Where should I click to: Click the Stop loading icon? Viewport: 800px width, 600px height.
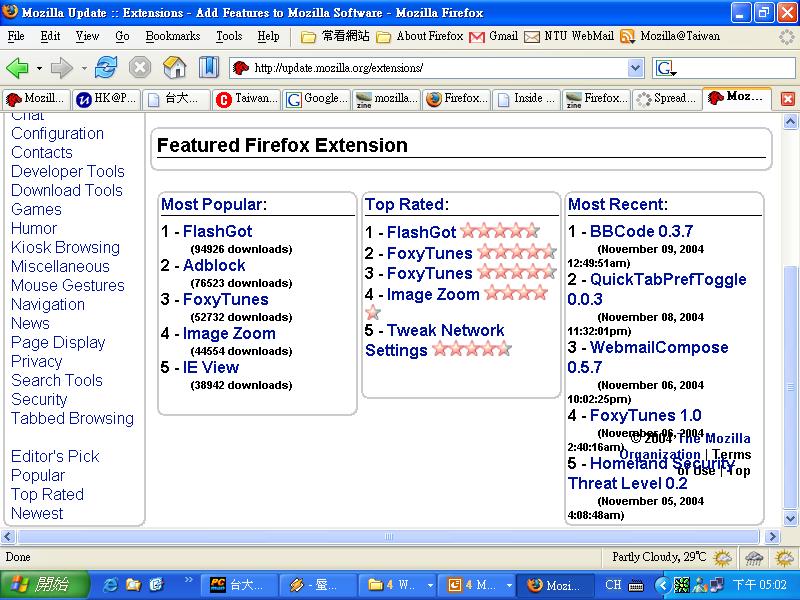click(140, 67)
